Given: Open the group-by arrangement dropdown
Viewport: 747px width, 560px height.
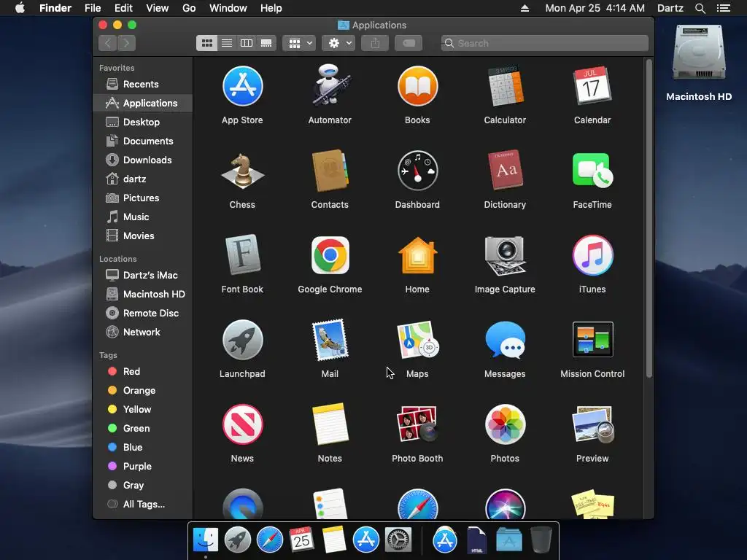Looking at the screenshot, I should [x=299, y=43].
